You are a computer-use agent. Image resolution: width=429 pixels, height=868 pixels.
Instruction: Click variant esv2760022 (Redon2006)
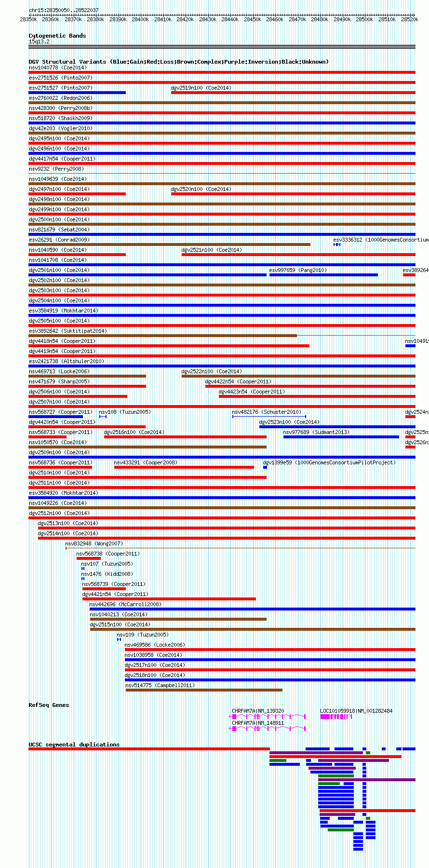click(x=61, y=98)
